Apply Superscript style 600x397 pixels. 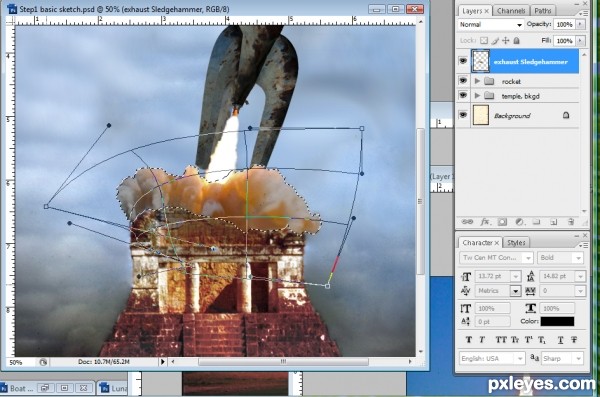click(x=528, y=340)
